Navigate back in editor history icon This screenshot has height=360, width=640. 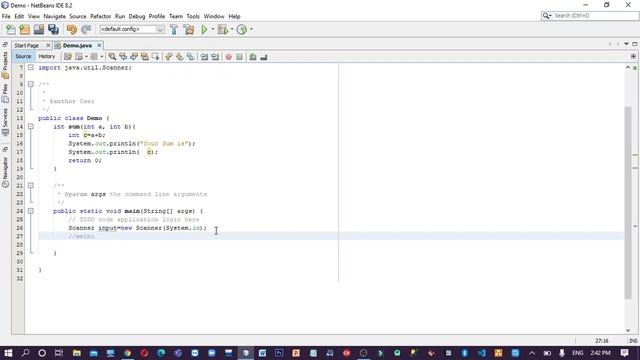coord(79,57)
